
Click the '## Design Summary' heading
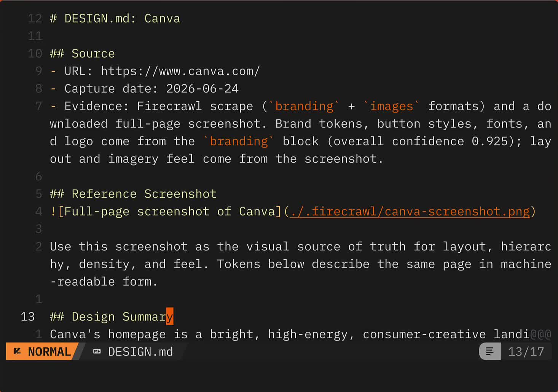112,316
